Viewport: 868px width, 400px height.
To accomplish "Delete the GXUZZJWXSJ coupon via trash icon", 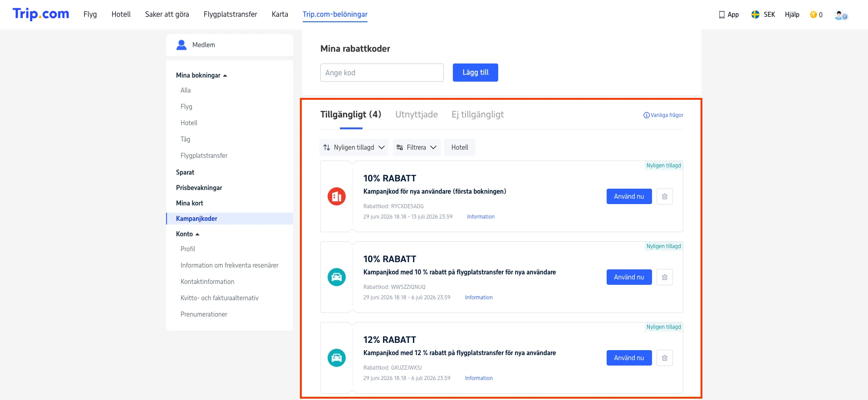I will tap(665, 358).
